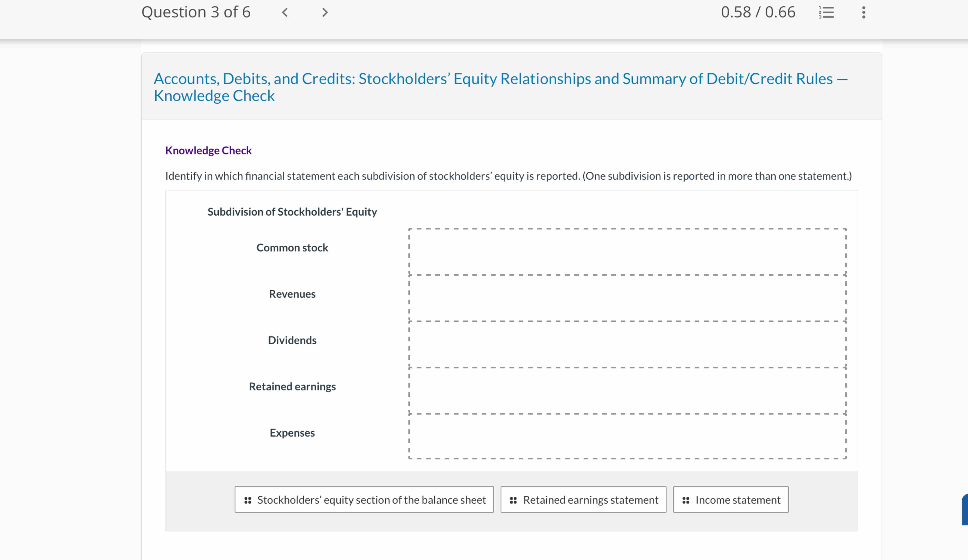This screenshot has height=560, width=968.
Task: Click the drag handle on Income statement
Action: [x=686, y=500]
